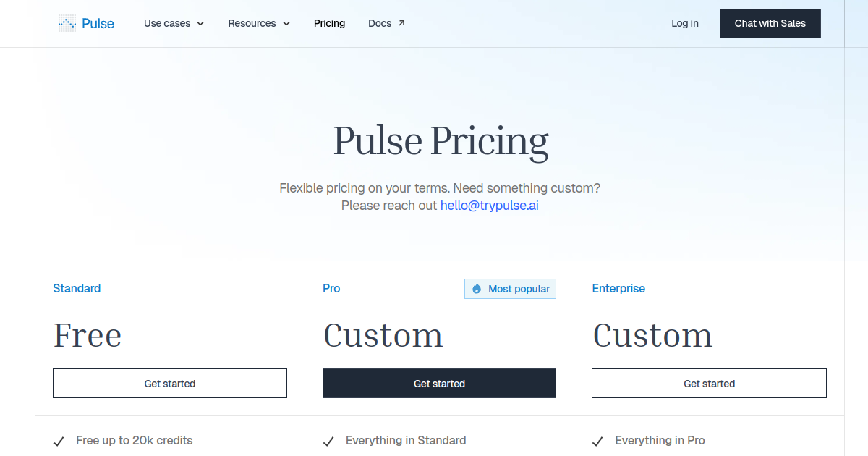Email hello@trypulse.ai link
868x456 pixels.
(x=489, y=205)
